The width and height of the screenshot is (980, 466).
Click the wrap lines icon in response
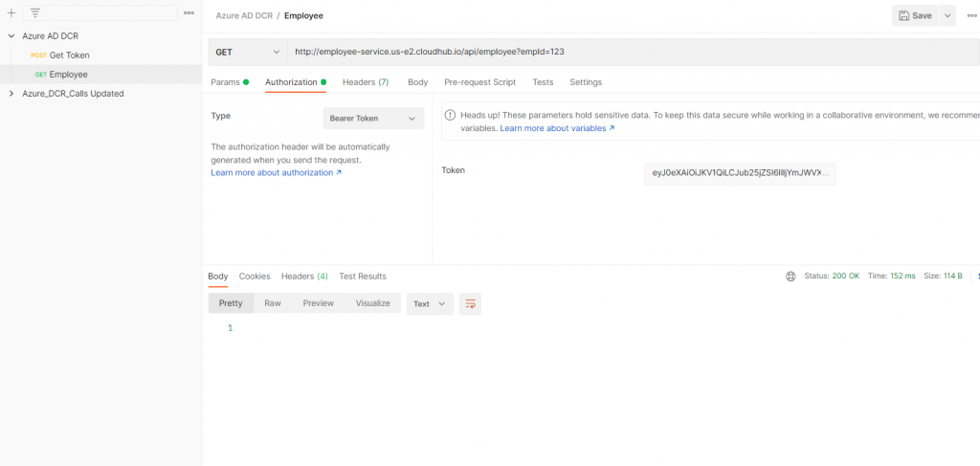pyautogui.click(x=470, y=303)
